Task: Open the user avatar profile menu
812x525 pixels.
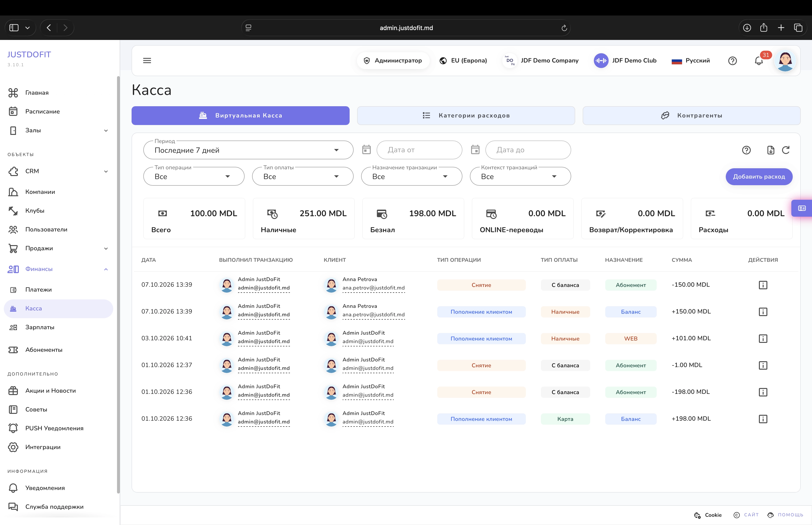Action: click(x=785, y=61)
